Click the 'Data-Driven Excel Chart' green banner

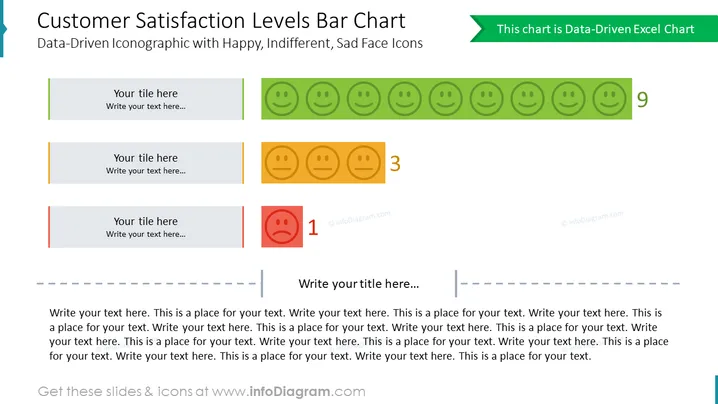pos(594,29)
